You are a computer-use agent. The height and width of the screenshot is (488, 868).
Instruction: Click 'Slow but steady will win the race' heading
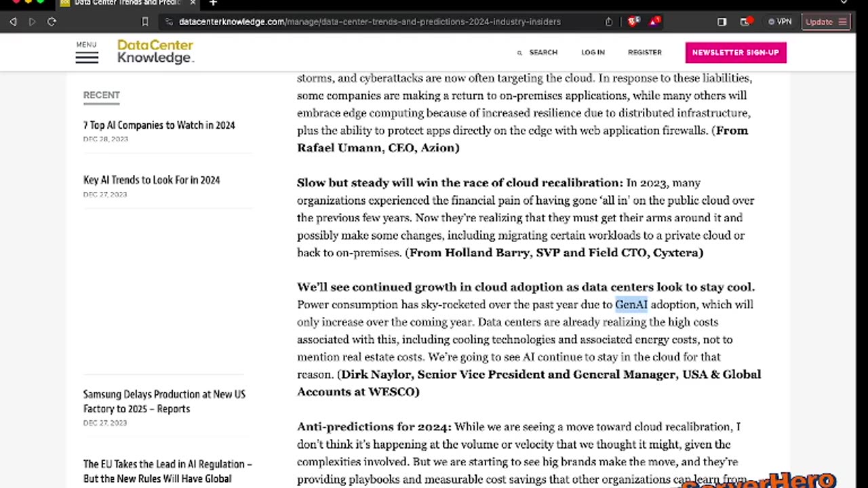460,183
